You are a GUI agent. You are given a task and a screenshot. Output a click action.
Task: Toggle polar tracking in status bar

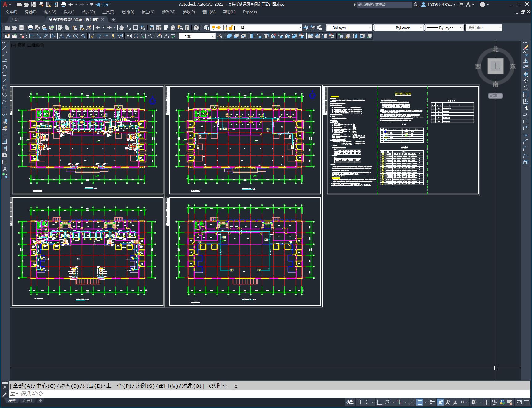(x=387, y=402)
